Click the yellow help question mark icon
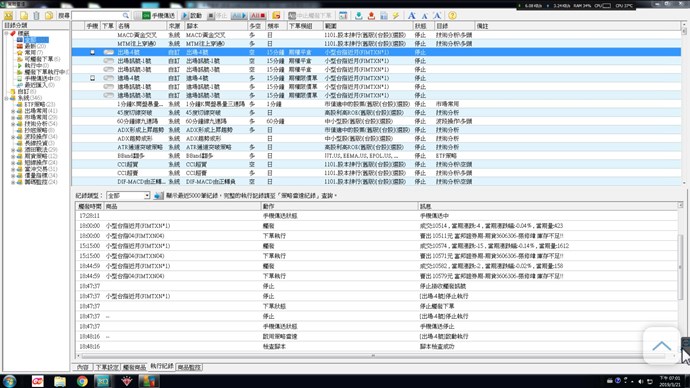The height and width of the screenshot is (388, 690). [452, 15]
